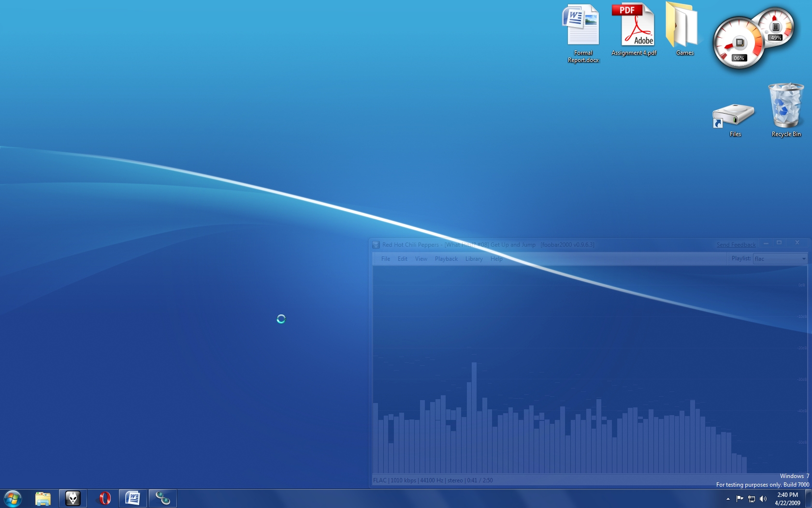Viewport: 812px width, 508px height.
Task: Launch the Opera browser from the taskbar
Action: 104,498
